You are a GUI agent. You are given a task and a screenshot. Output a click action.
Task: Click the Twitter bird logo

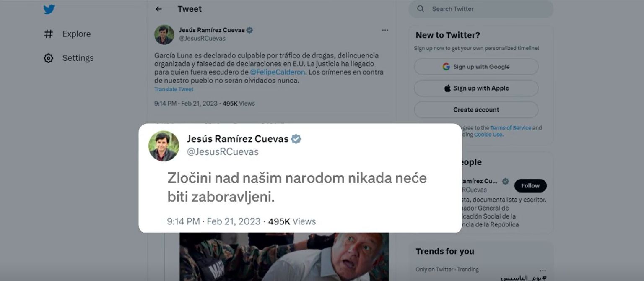(49, 9)
